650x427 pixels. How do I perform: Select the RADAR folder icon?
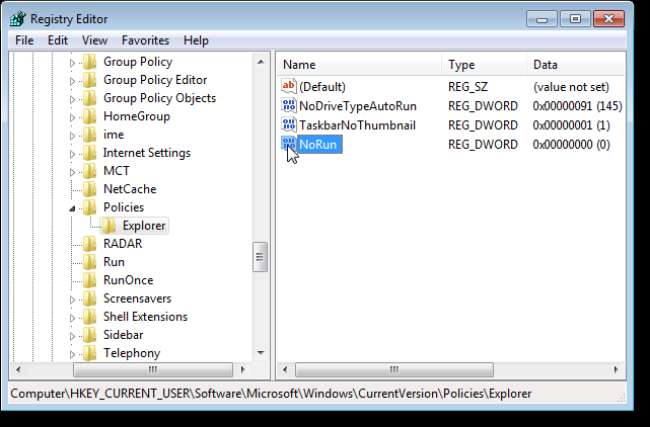point(89,245)
